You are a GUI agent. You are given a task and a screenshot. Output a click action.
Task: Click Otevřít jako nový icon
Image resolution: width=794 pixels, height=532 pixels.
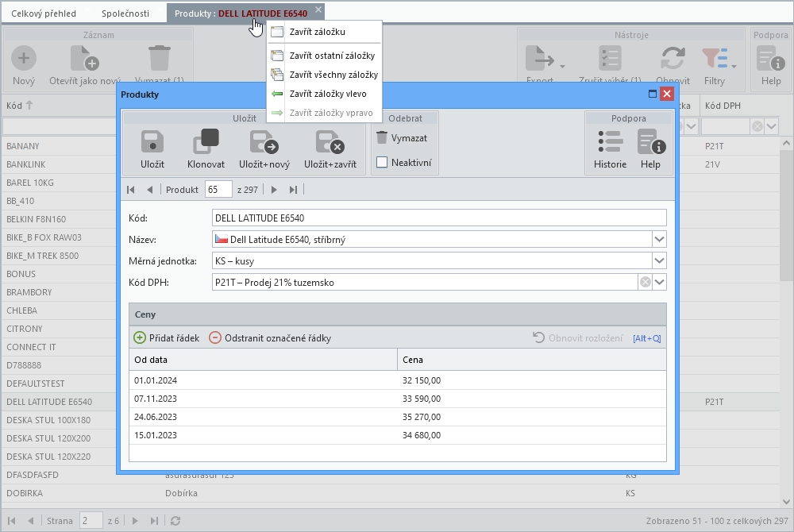(85, 58)
